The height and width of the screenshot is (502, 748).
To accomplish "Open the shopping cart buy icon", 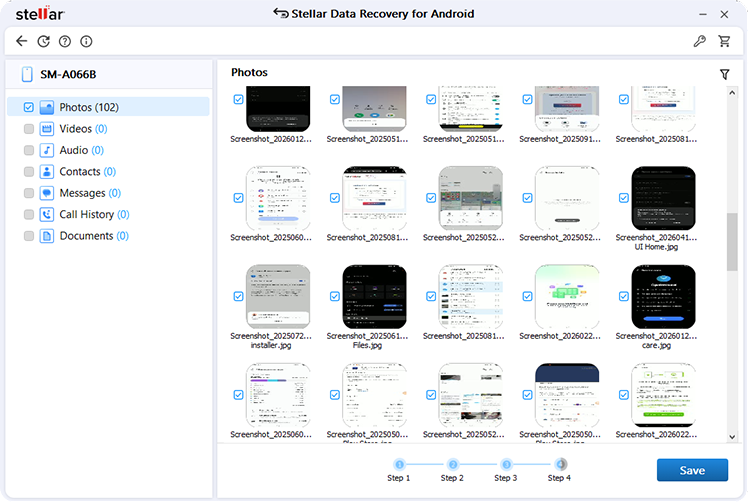I will click(x=724, y=42).
